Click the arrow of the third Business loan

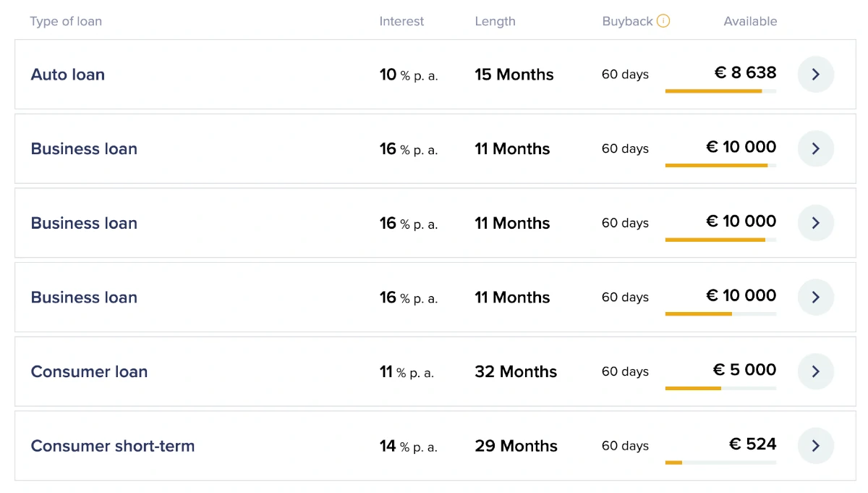[x=816, y=297]
